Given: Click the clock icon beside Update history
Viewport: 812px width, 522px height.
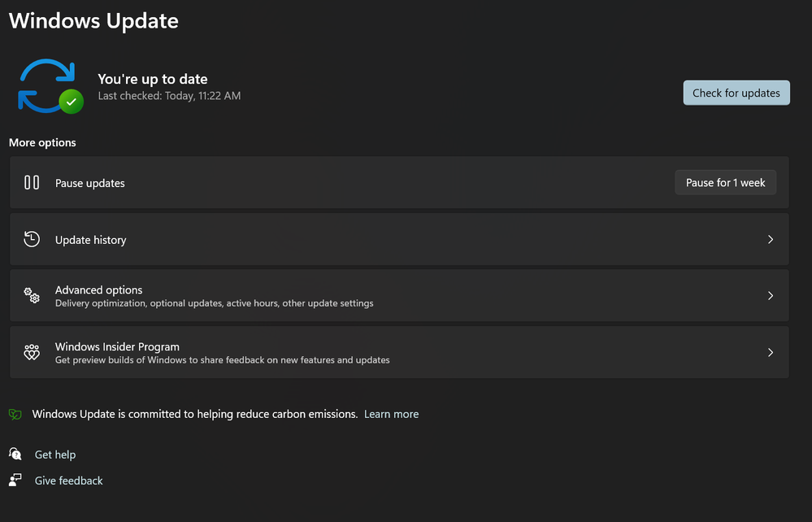Looking at the screenshot, I should point(31,239).
